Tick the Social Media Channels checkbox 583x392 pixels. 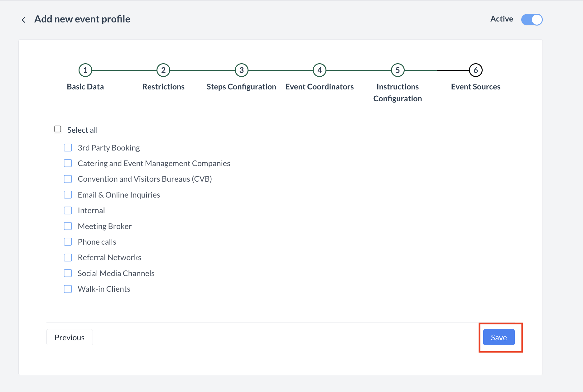68,273
